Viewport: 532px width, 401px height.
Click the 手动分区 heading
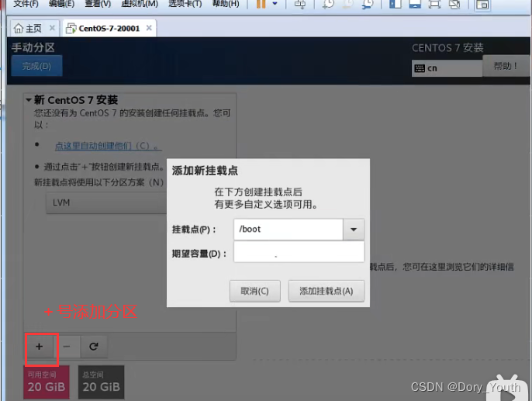click(33, 47)
